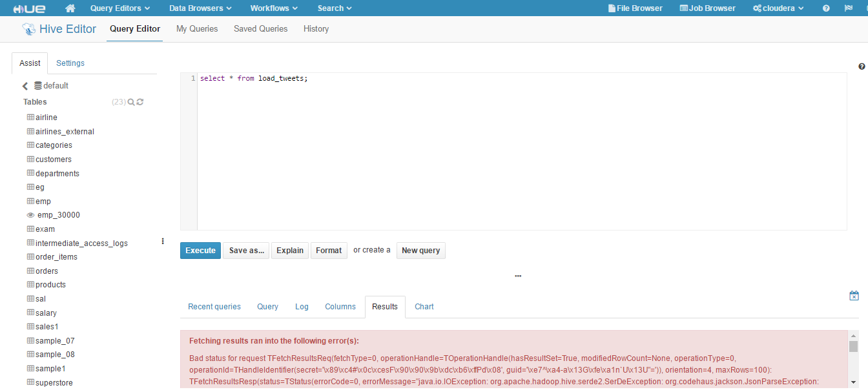The image size is (868, 392).
Task: Select salary table
Action: tap(46, 313)
